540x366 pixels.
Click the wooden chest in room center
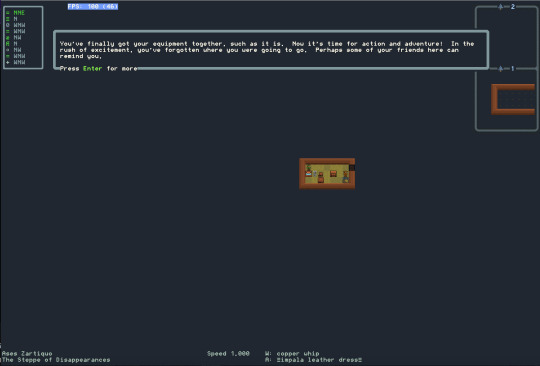(333, 174)
